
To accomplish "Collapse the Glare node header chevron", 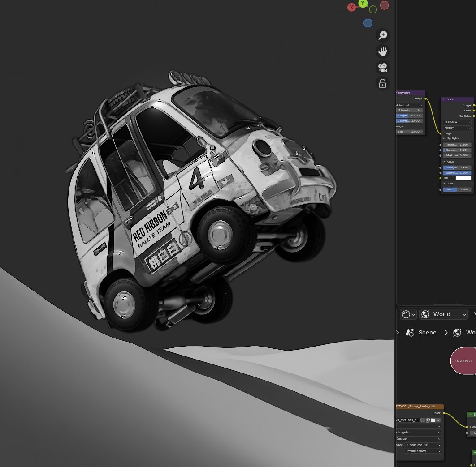I will tap(444, 99).
